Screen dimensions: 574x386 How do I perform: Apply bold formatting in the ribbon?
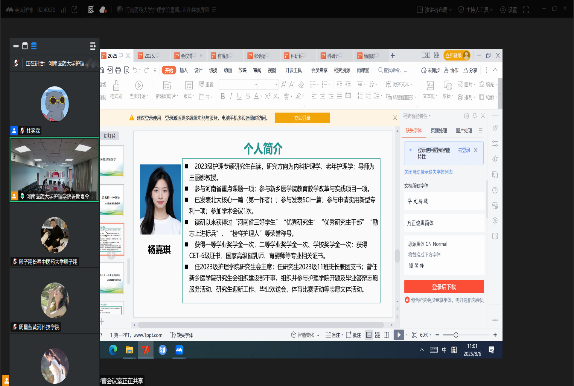point(223,96)
